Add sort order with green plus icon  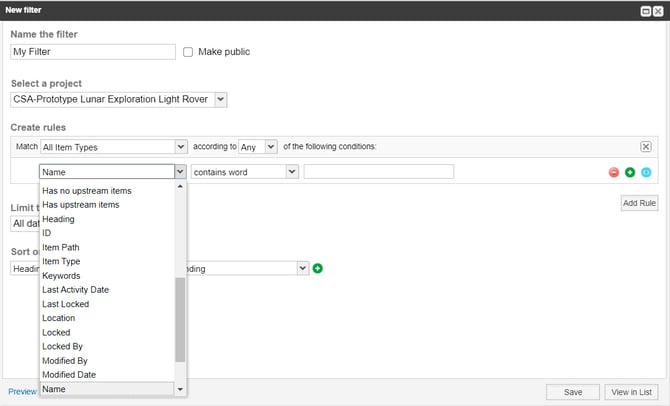[x=318, y=268]
